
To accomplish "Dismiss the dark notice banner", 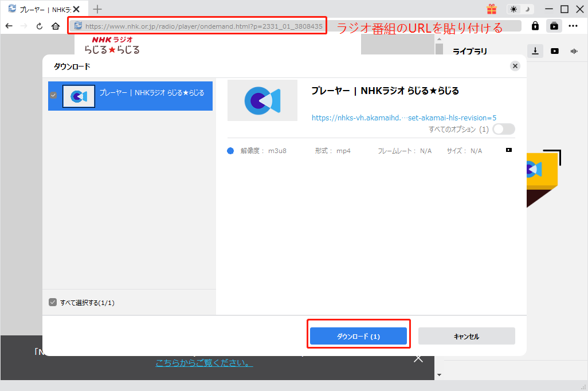I will (418, 359).
